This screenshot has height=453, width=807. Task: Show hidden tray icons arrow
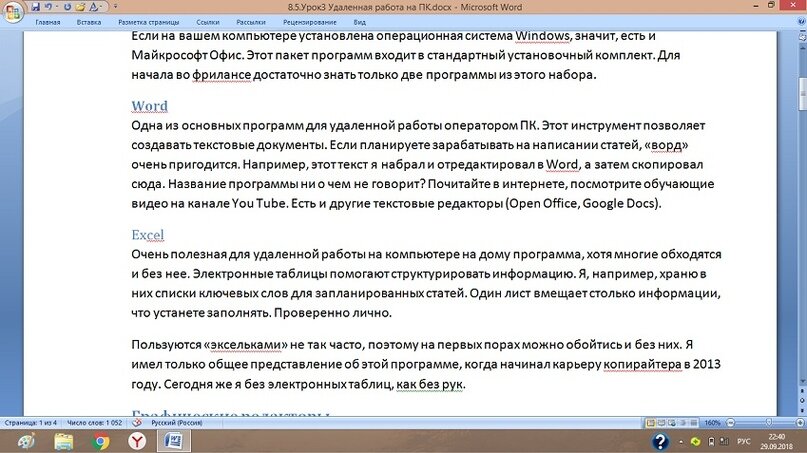click(681, 442)
